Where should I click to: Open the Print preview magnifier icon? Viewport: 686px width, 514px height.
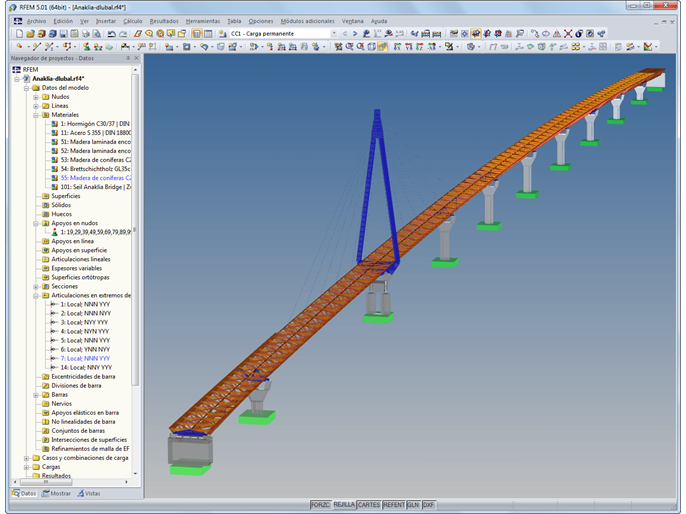click(x=97, y=34)
